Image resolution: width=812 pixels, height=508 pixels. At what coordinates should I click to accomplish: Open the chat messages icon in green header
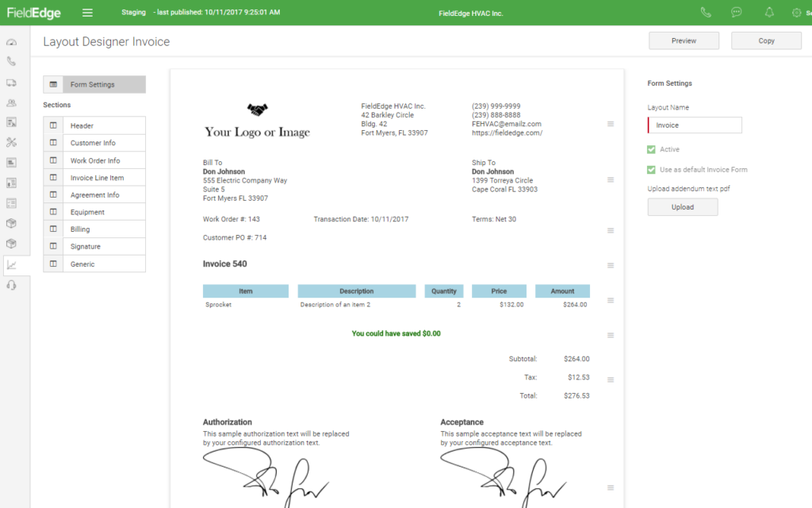click(736, 12)
